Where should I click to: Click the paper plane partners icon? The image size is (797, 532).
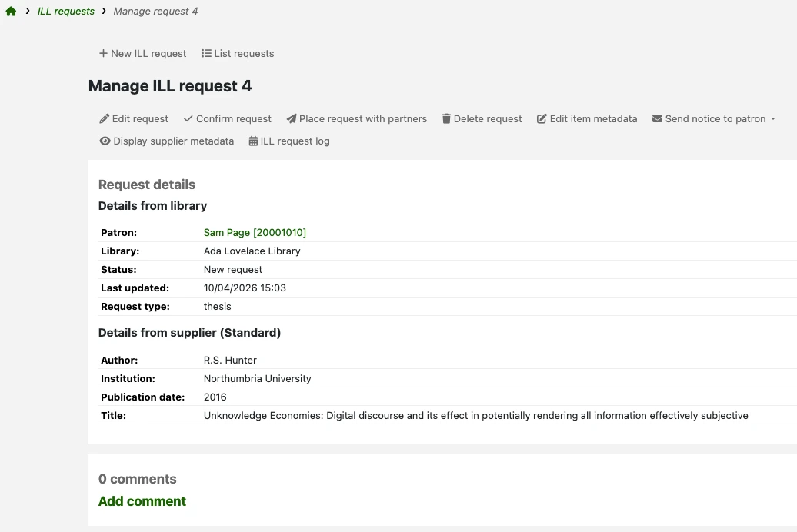tap(292, 119)
